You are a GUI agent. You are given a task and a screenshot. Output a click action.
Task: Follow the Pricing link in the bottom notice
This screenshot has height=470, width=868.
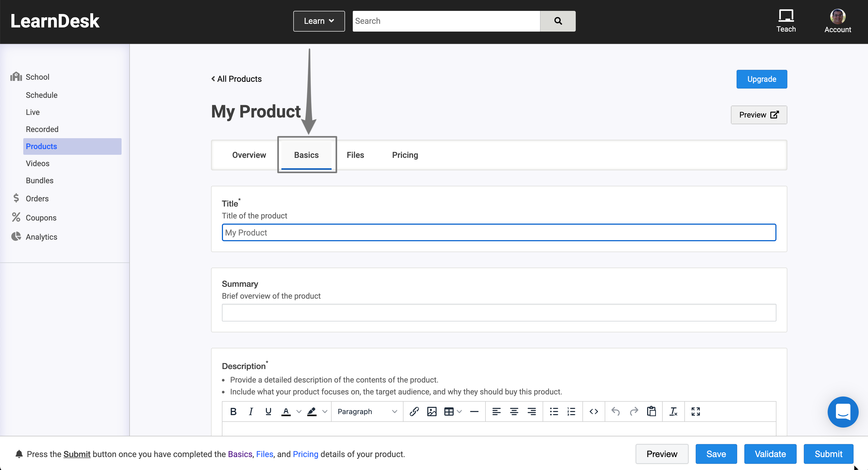[305, 454]
